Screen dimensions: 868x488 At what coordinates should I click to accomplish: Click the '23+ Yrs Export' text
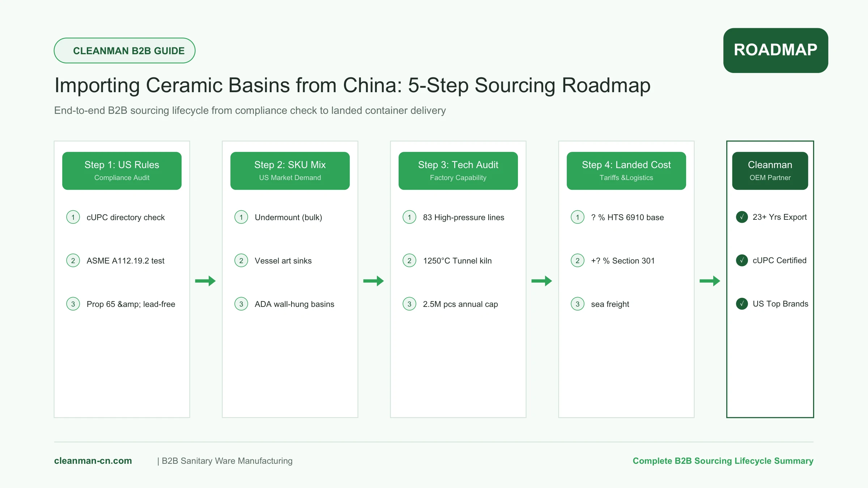[x=780, y=217]
